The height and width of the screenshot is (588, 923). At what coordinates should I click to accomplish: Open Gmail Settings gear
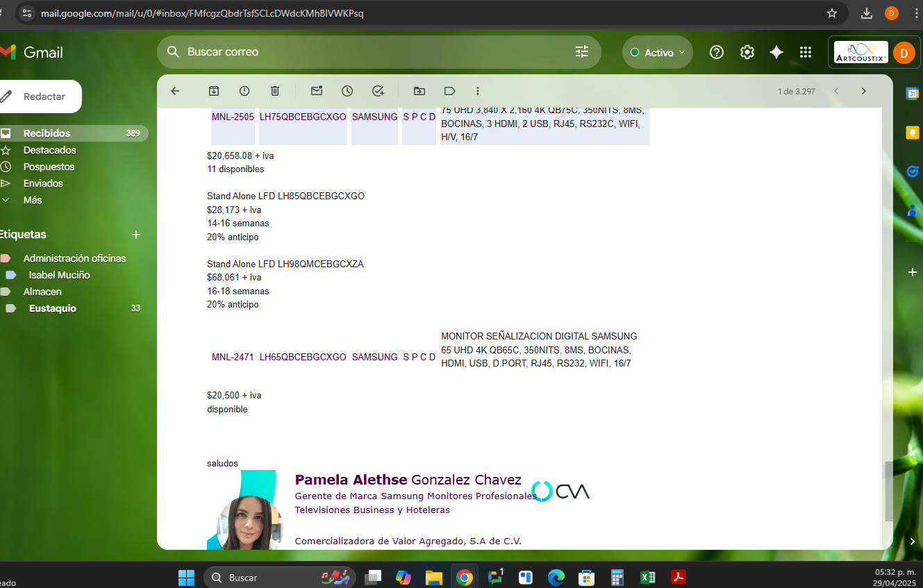(x=747, y=52)
